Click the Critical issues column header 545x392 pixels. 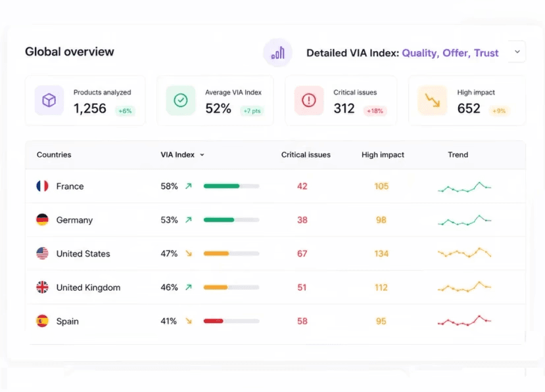306,155
